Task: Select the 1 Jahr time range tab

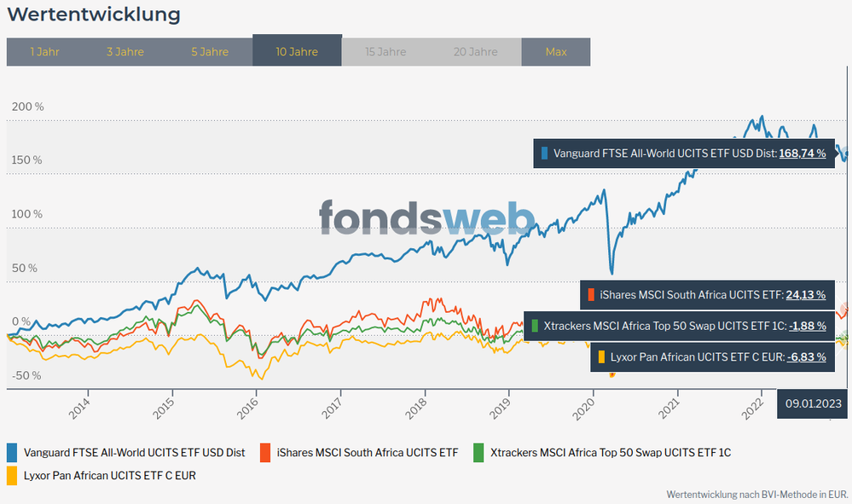Action: pos(44,52)
